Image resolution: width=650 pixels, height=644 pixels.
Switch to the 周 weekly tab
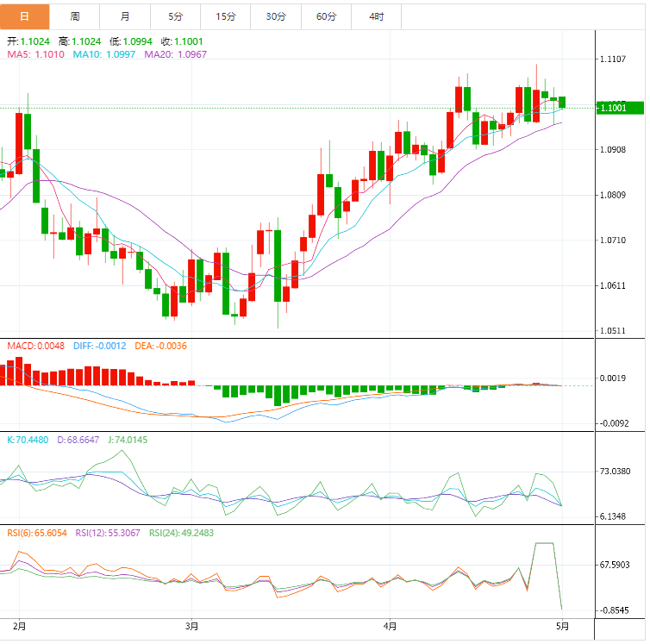point(75,16)
